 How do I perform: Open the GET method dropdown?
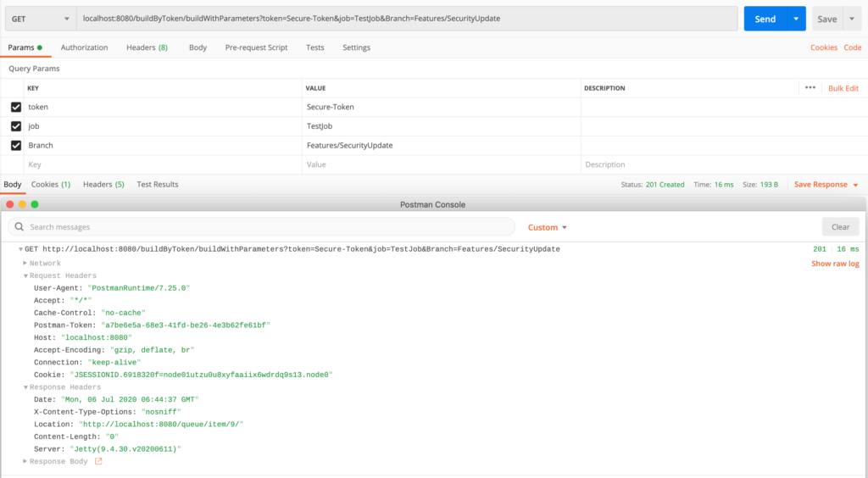[39, 19]
